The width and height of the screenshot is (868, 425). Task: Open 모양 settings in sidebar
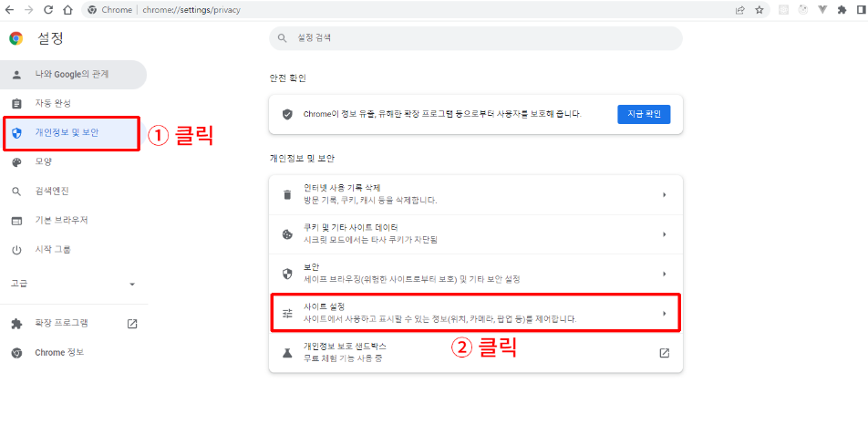[x=73, y=161]
